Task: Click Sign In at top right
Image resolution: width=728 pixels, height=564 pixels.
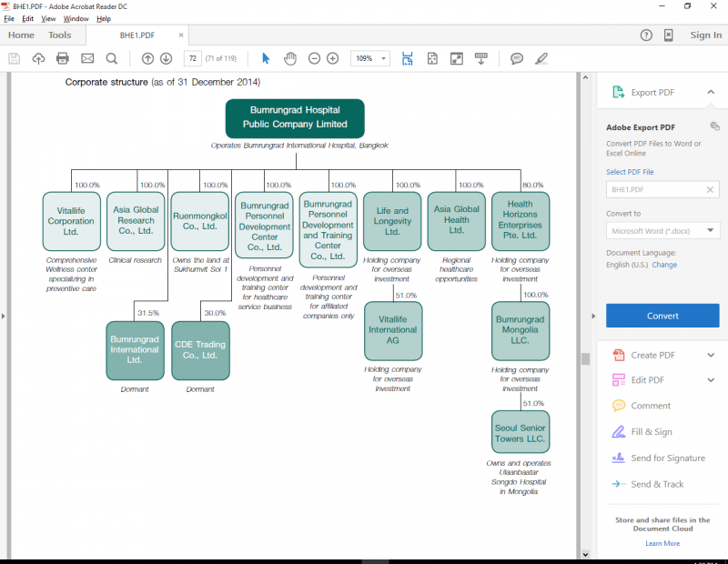Action: 706,35
